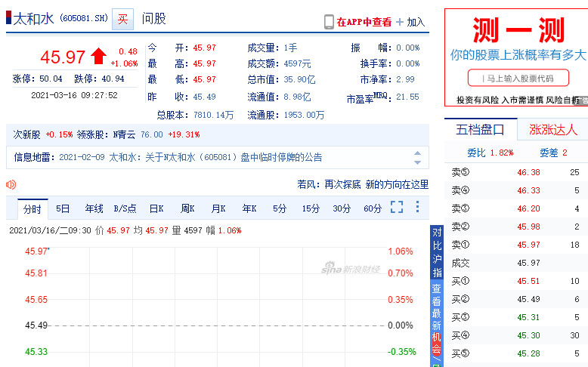Open the 问股 link
The width and height of the screenshot is (588, 367).
(x=153, y=18)
